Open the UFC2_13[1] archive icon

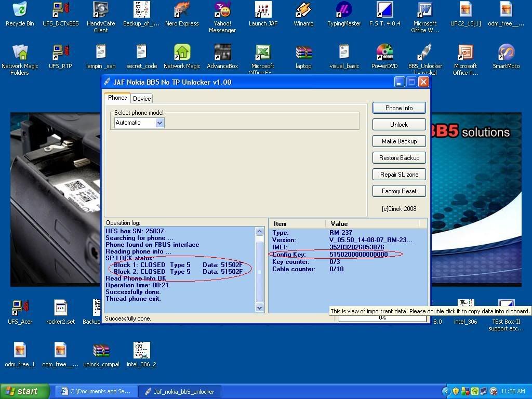[465, 14]
